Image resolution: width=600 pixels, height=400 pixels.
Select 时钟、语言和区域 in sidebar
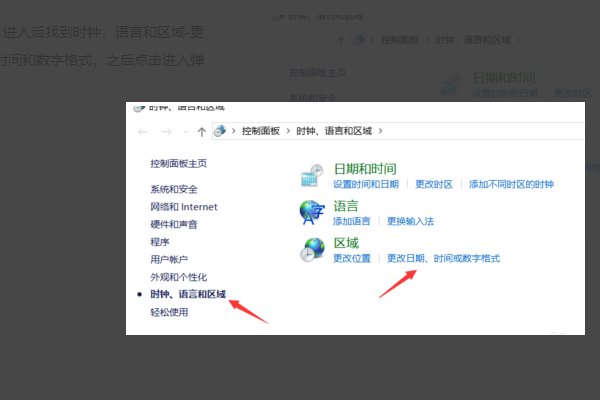[x=188, y=294]
